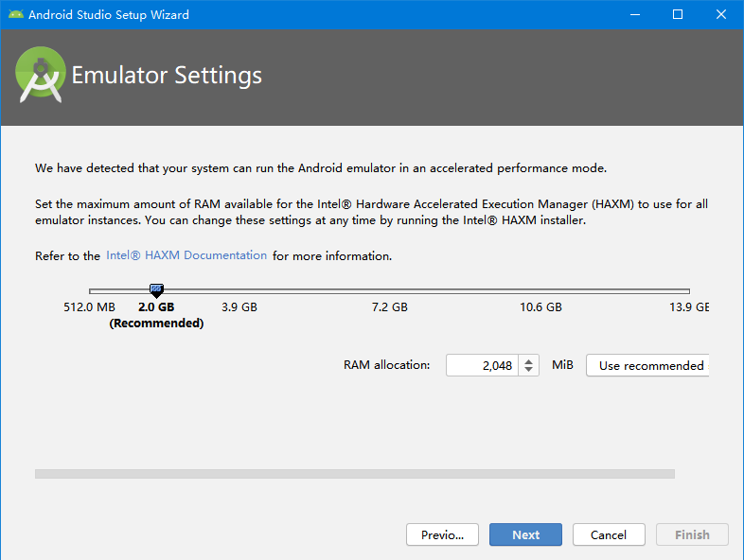744x560 pixels.
Task: Cancel the setup wizard
Action: pyautogui.click(x=609, y=534)
